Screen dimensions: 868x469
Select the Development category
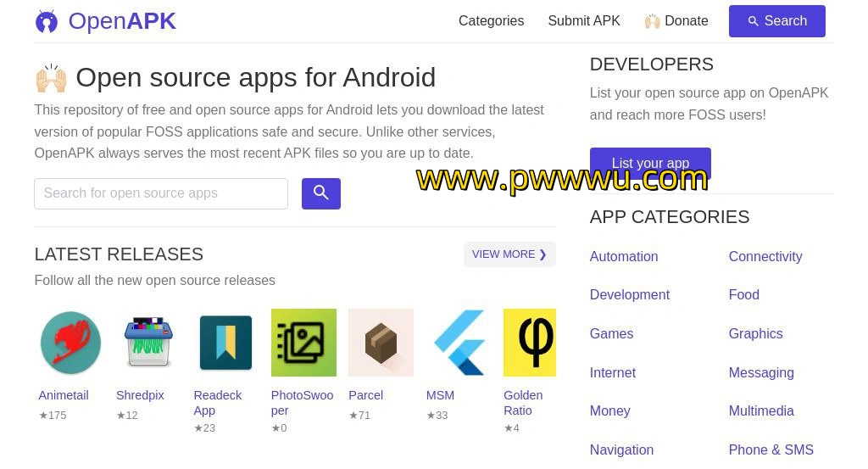click(630, 294)
